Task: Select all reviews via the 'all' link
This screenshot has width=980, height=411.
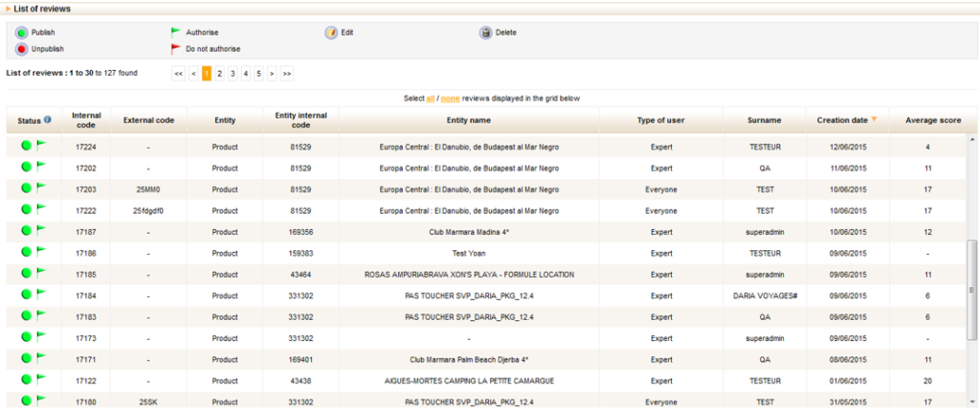Action: (x=431, y=98)
